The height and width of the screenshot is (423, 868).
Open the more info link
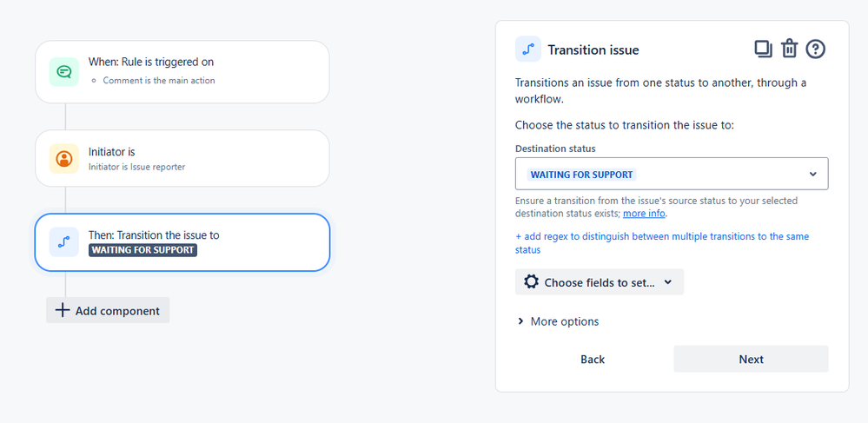(645, 213)
